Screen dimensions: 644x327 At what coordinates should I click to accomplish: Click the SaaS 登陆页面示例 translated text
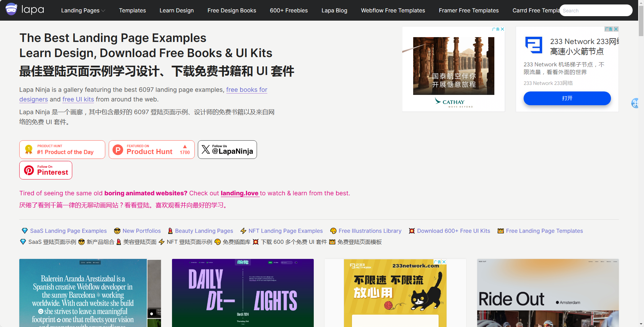pyautogui.click(x=52, y=242)
